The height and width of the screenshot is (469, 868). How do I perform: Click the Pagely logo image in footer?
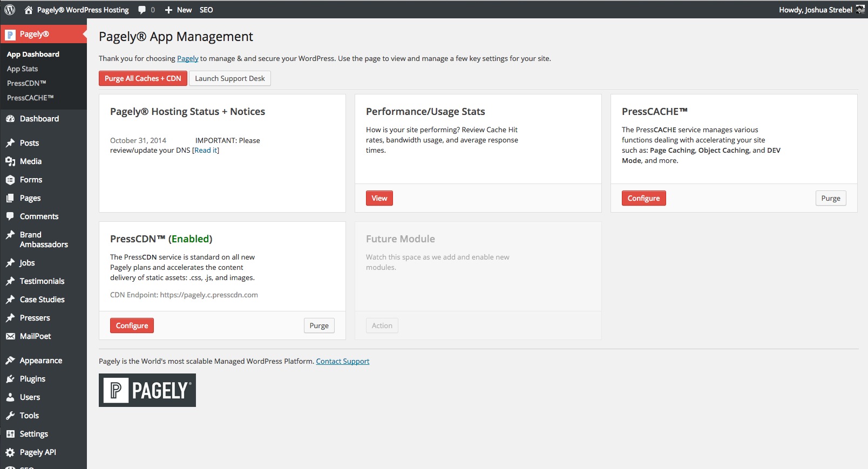tap(147, 390)
